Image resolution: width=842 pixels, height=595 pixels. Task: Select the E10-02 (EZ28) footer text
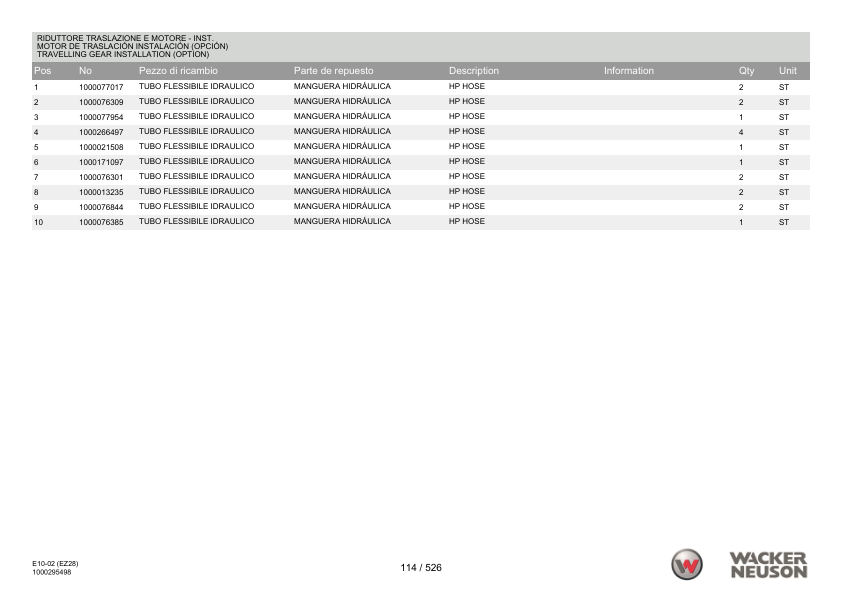tap(56, 564)
